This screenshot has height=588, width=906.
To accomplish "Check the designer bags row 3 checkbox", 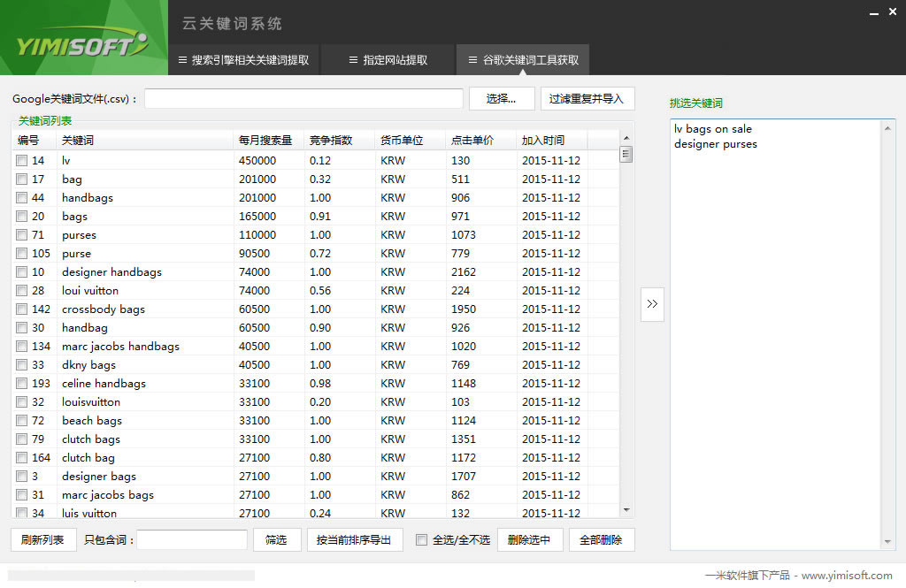I will [x=22, y=477].
